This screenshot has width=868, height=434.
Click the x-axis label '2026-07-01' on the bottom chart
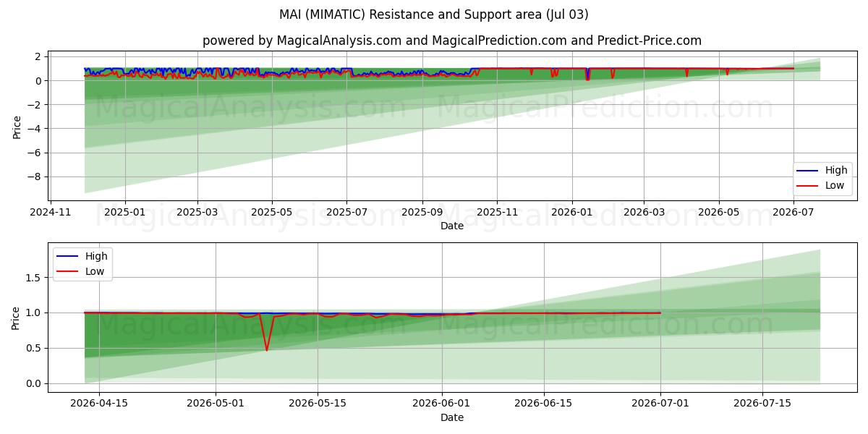click(660, 404)
